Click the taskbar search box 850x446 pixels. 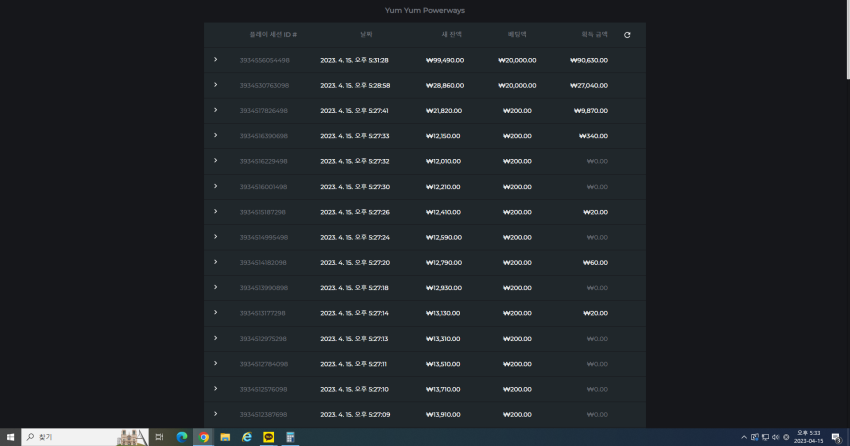85,437
